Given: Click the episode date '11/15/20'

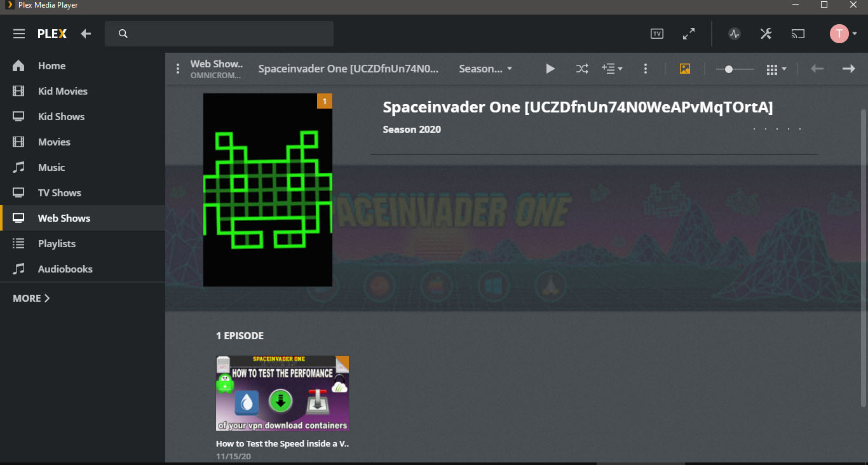Looking at the screenshot, I should (x=234, y=456).
